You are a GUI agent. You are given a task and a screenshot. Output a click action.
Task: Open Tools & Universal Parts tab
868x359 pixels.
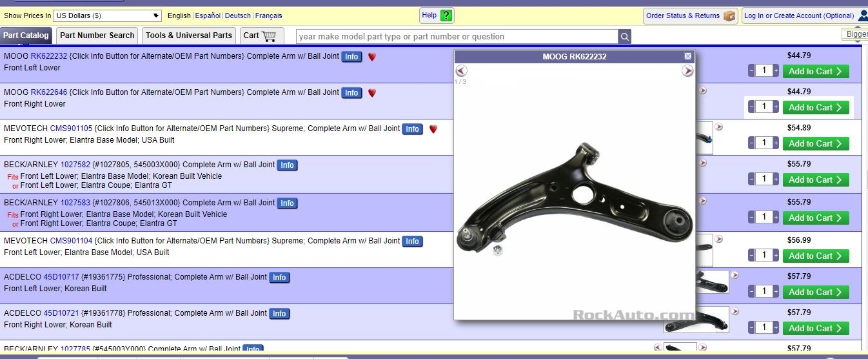[189, 36]
